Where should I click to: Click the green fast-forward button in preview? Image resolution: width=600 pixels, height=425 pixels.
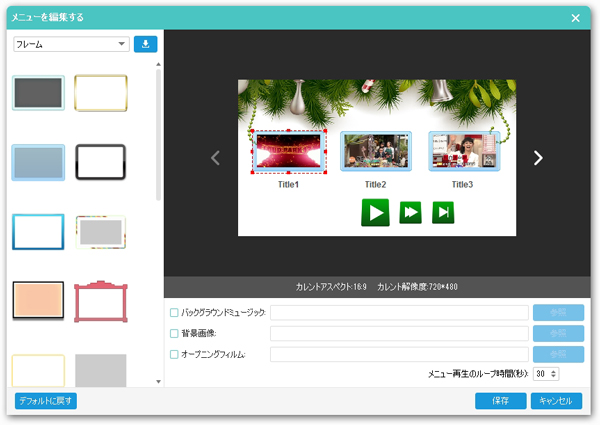[410, 212]
